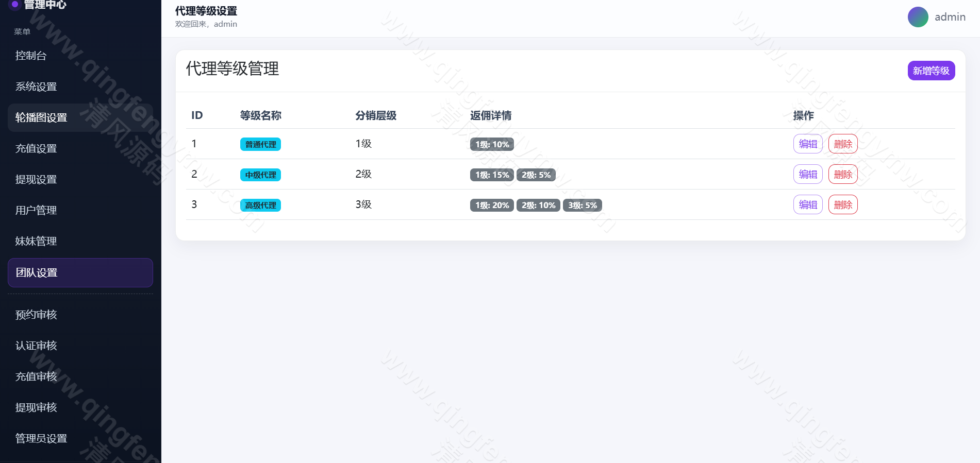
Task: Click the 管理中心 logo dot
Action: pyautogui.click(x=15, y=4)
